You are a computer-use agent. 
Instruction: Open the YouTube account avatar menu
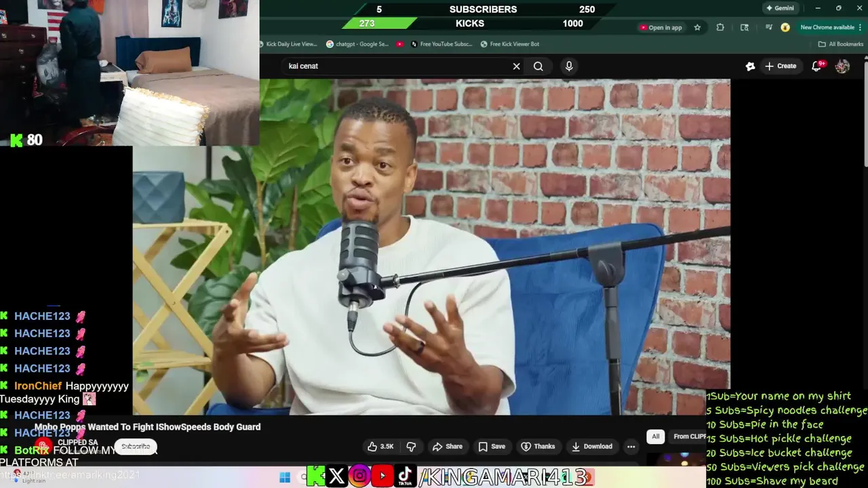(x=842, y=66)
